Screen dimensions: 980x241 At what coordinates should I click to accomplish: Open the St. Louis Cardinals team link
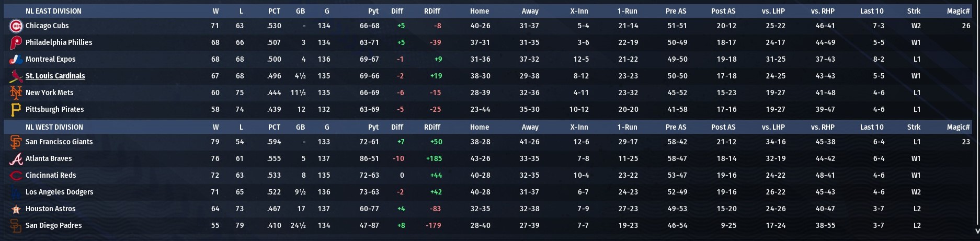coord(55,76)
